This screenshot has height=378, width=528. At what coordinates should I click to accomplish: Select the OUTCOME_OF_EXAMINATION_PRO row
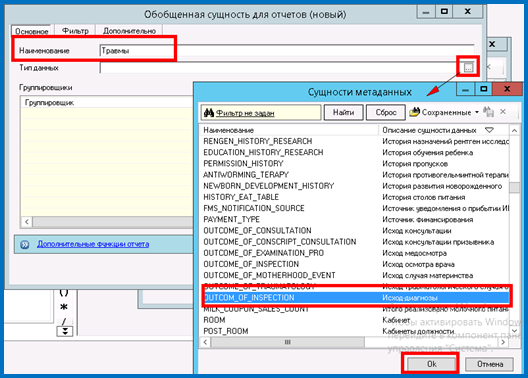click(x=355, y=253)
